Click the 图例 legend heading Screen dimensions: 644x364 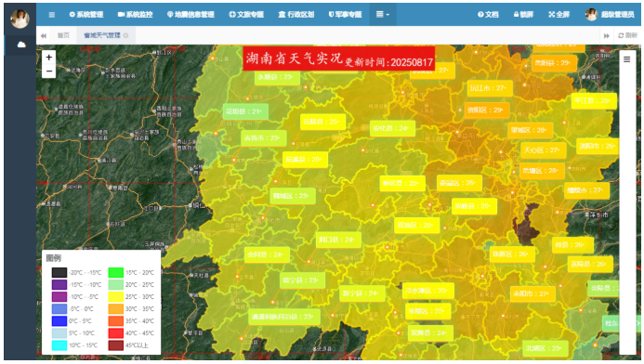[54, 258]
